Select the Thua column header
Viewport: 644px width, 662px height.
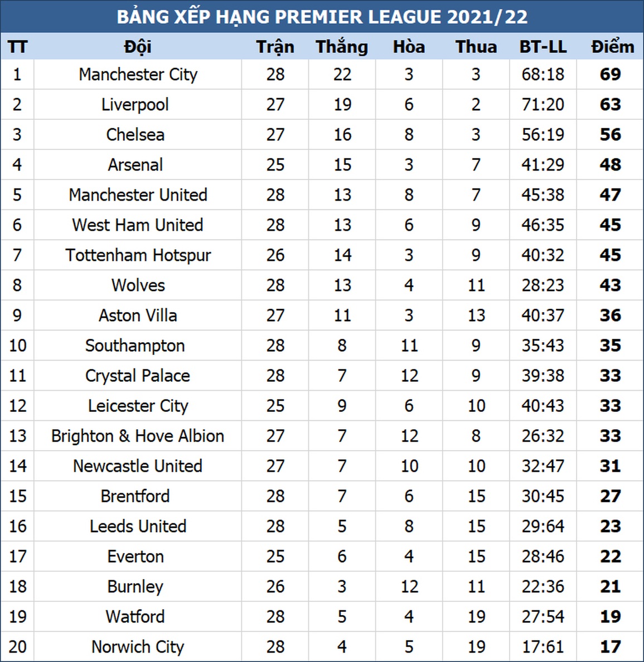[x=476, y=47]
